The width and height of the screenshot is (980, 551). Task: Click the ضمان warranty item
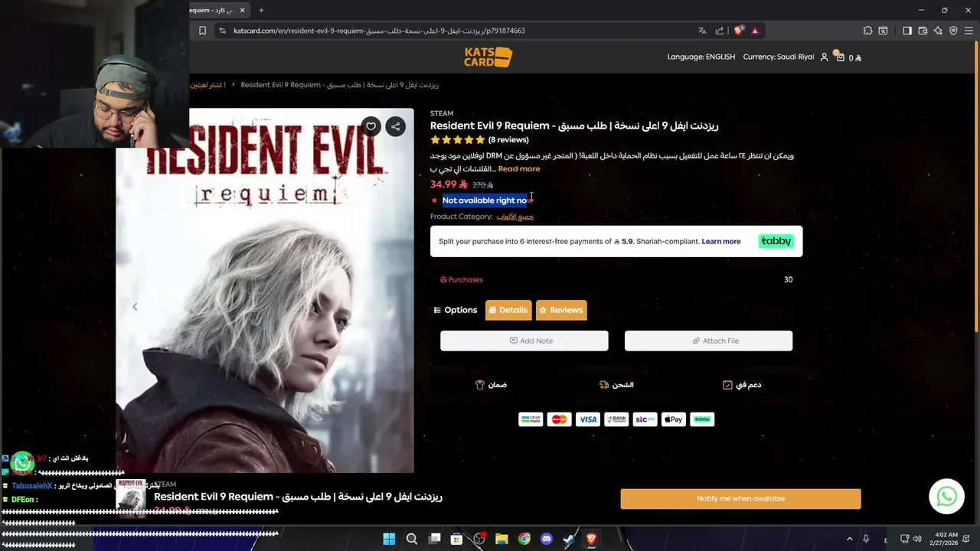click(491, 385)
